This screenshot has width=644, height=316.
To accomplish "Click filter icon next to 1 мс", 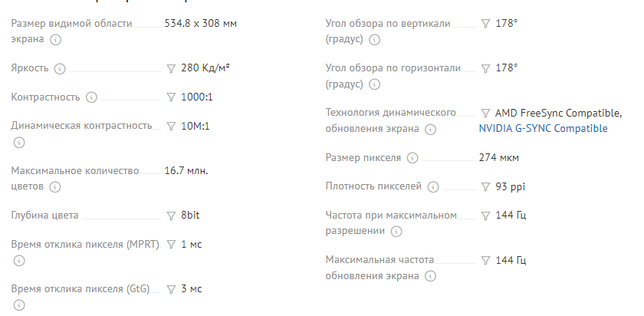I will pyautogui.click(x=171, y=245).
